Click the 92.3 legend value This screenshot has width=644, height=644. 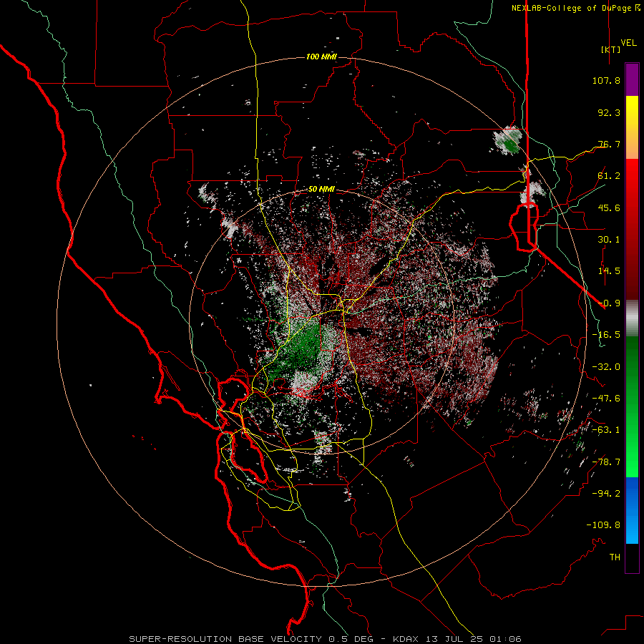pyautogui.click(x=609, y=112)
